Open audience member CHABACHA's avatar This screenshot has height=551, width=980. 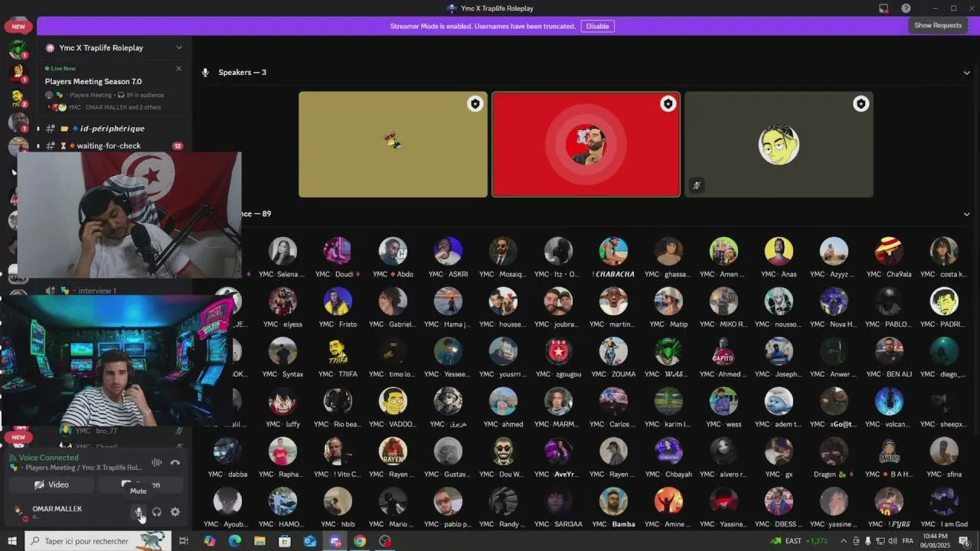click(x=613, y=251)
